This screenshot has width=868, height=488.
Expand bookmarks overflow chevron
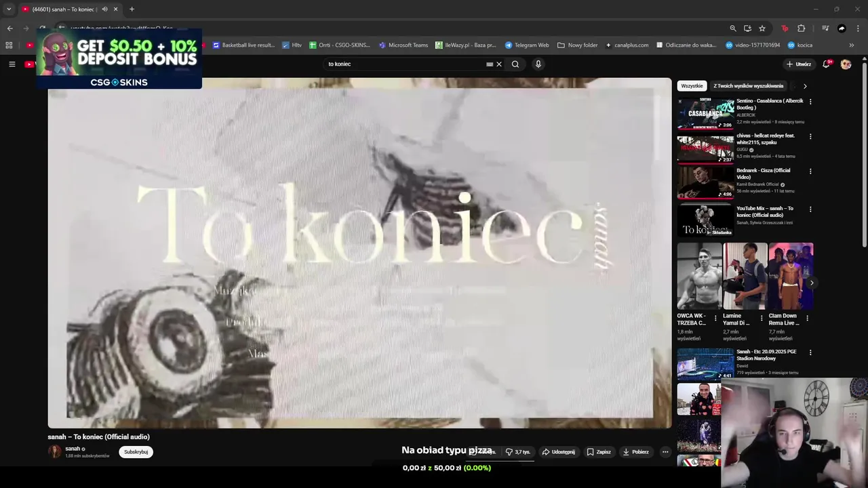(x=852, y=45)
